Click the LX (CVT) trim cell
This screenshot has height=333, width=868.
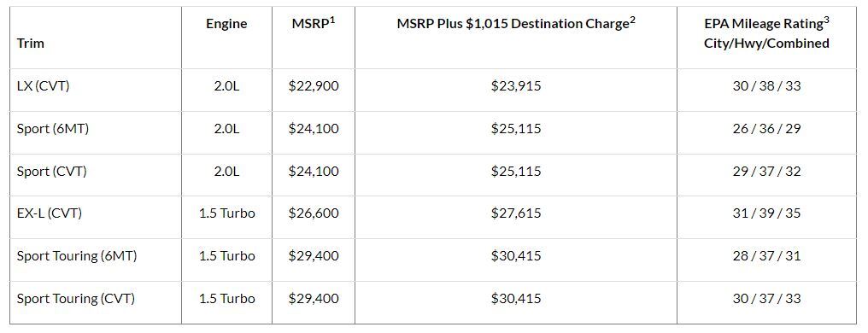[44, 86]
